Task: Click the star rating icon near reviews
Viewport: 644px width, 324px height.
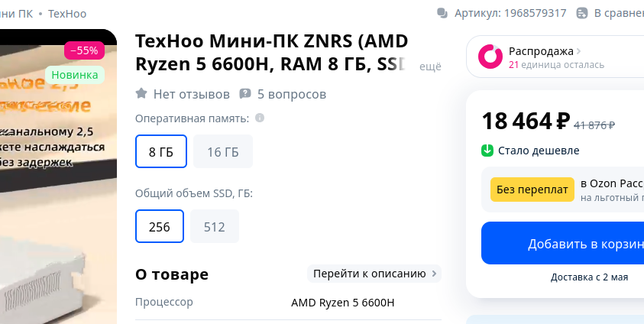Action: pos(141,94)
